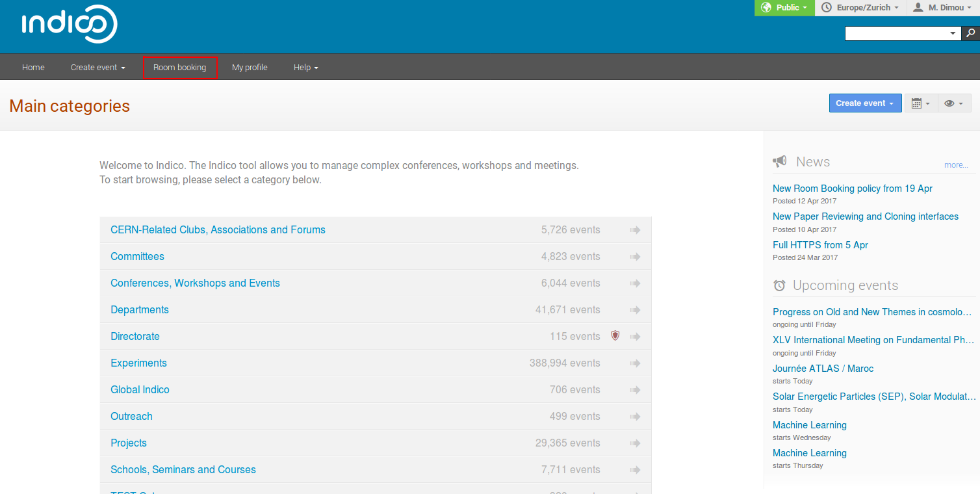
Task: Click arrow icon in Conferences, Workshops row
Action: [x=635, y=283]
